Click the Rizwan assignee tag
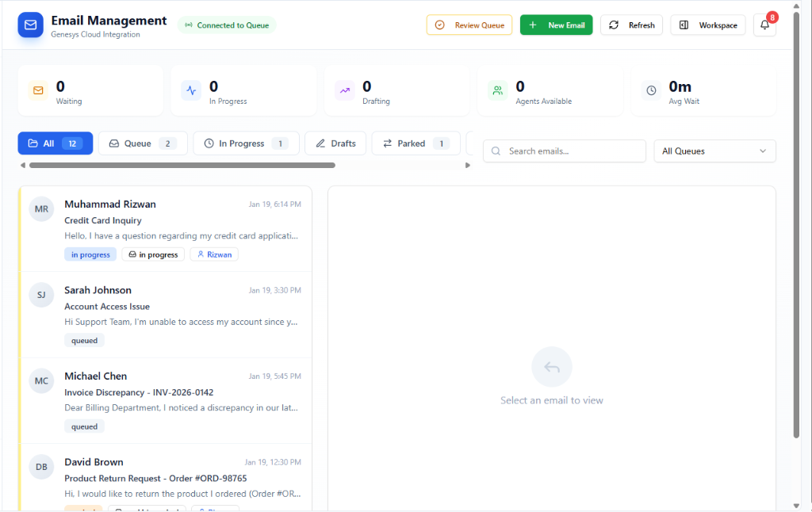This screenshot has width=812, height=512. tap(214, 254)
